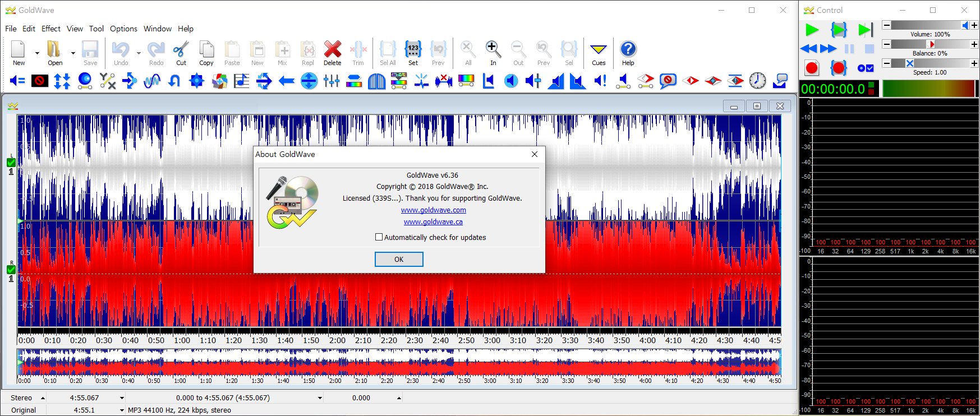Click the Speed slider track
The width and height of the screenshot is (980, 416).
tap(930, 63)
